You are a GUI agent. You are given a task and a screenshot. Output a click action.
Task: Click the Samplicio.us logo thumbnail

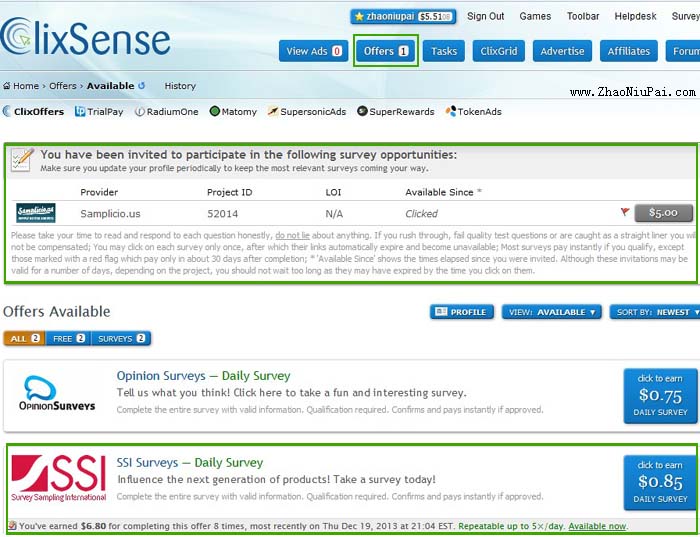pyautogui.click(x=36, y=213)
